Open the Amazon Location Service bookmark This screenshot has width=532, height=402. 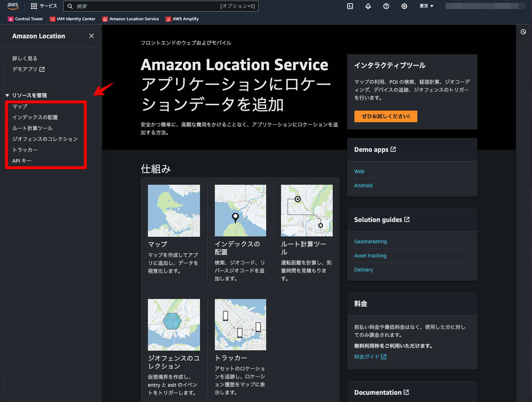tap(131, 19)
